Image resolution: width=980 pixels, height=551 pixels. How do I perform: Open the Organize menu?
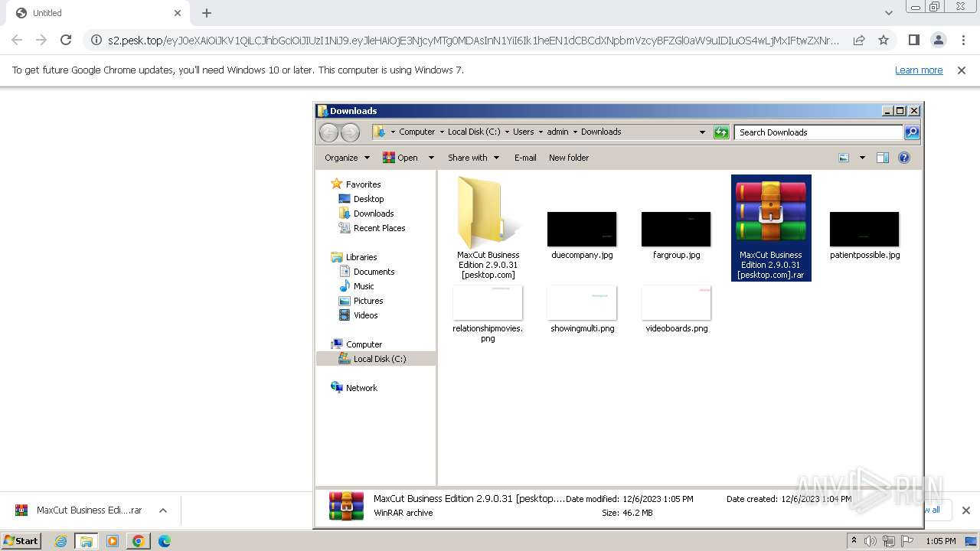click(x=347, y=158)
